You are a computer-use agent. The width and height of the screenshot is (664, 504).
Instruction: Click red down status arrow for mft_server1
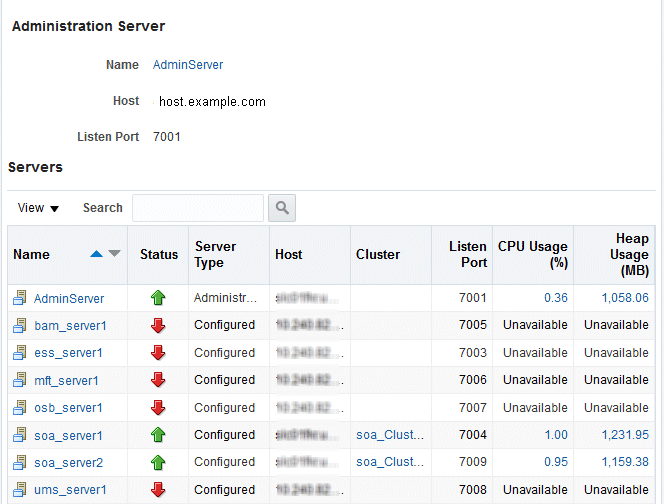[x=158, y=379]
